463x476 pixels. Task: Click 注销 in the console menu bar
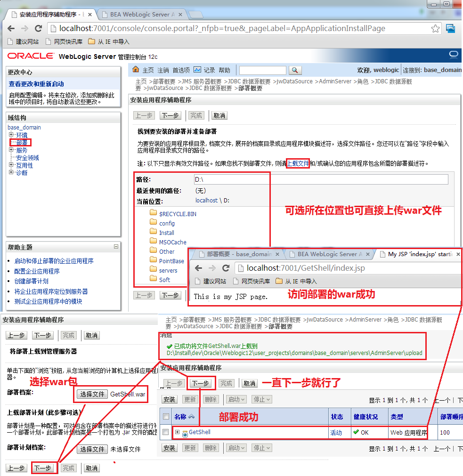163,70
